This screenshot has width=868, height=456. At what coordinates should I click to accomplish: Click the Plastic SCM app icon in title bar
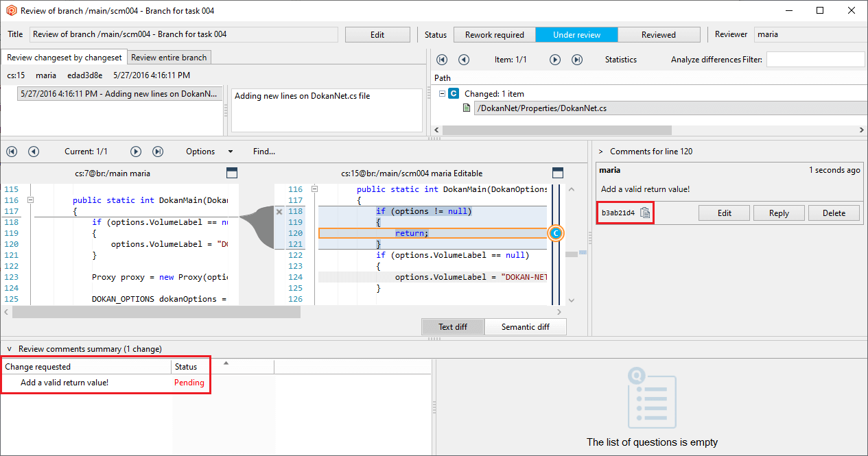pyautogui.click(x=10, y=10)
